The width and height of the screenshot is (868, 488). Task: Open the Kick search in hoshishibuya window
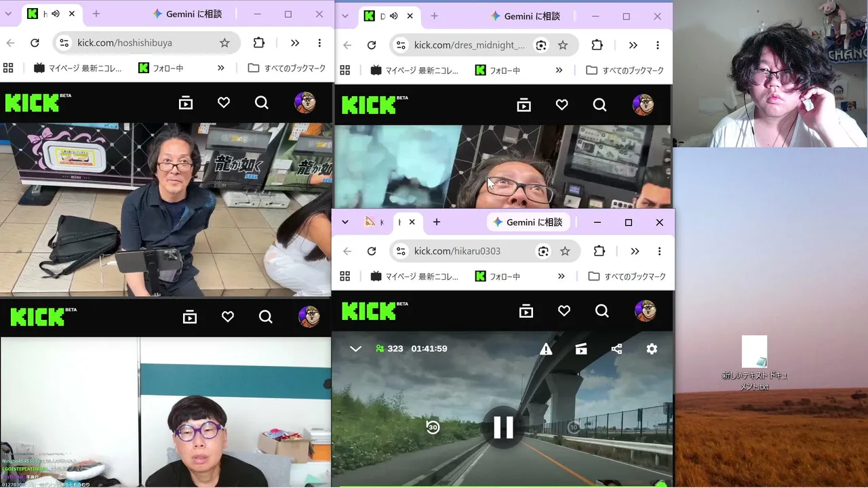pos(262,103)
